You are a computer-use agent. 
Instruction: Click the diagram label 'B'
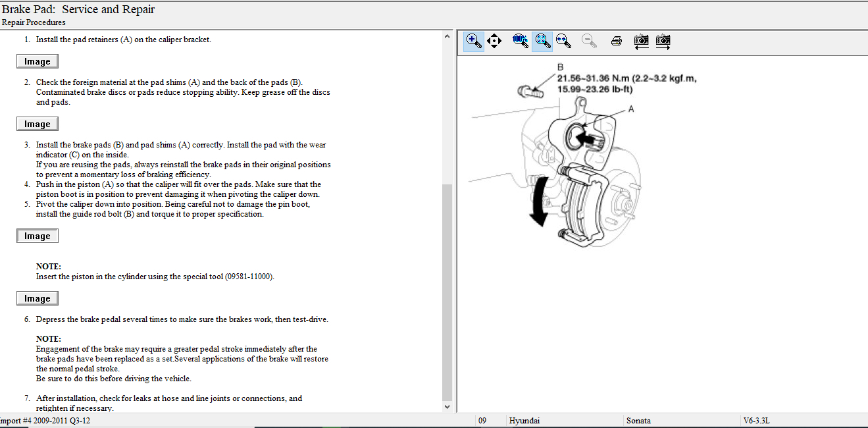coord(561,67)
